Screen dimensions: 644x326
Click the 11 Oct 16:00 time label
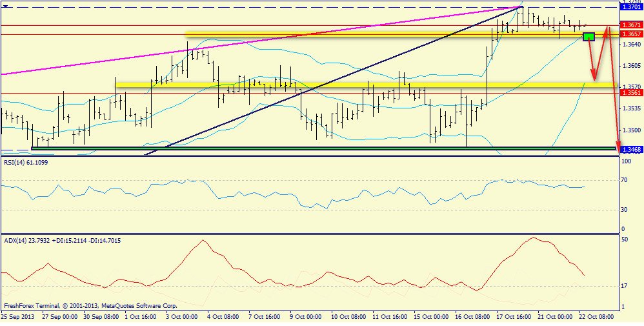coord(390,317)
